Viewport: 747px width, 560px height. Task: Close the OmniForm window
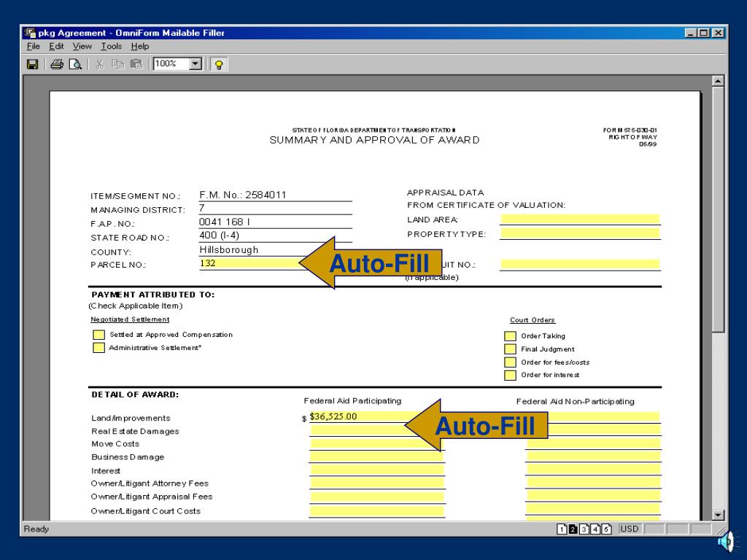pos(718,33)
